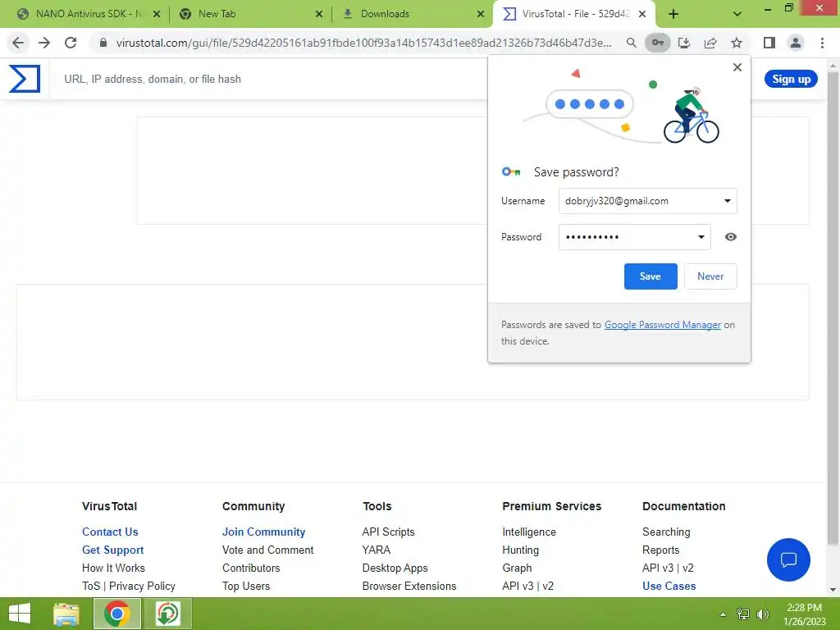This screenshot has height=630, width=840.
Task: Open the green arrow app in taskbar
Action: tap(167, 614)
